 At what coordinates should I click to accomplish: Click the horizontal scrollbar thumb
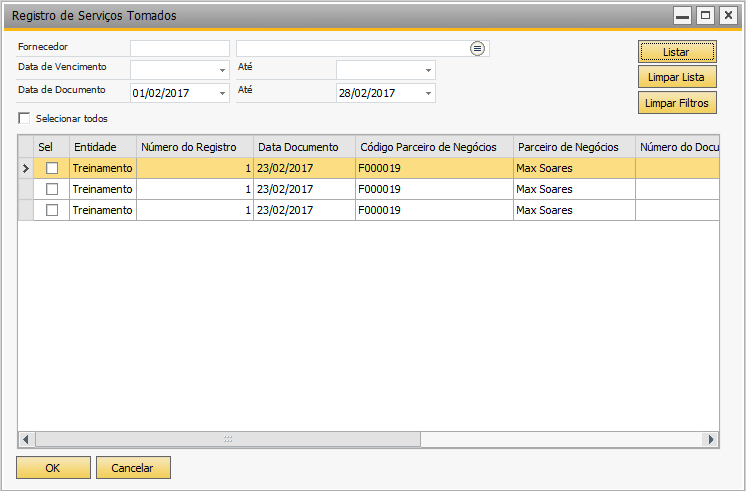228,439
